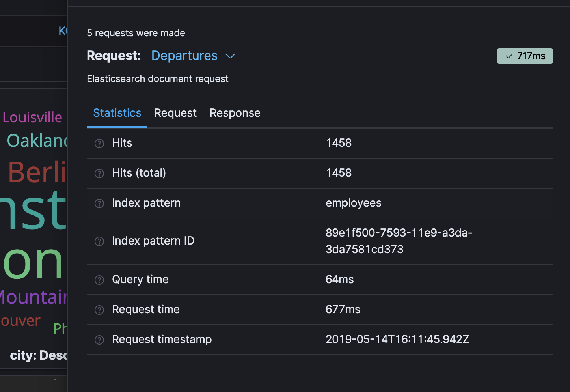
Task: Click the help icon beside Request timestamp
Action: coord(99,340)
